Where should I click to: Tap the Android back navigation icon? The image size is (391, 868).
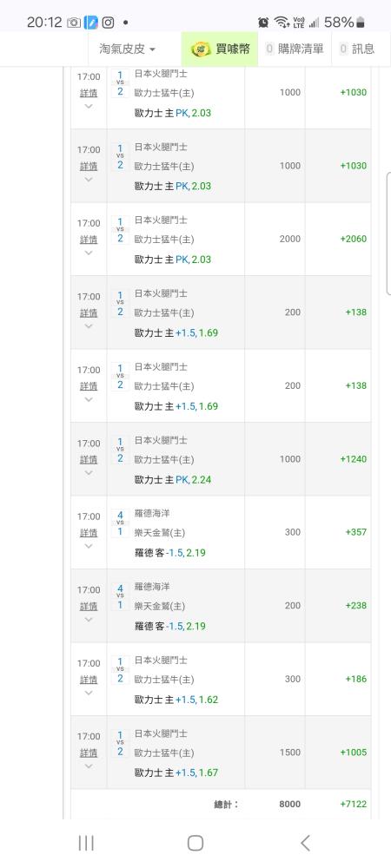click(x=305, y=843)
